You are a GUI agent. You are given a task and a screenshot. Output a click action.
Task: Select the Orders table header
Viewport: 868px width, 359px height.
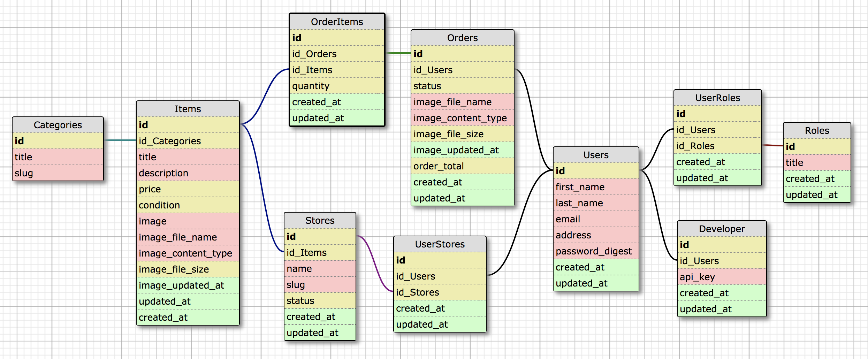tap(463, 38)
